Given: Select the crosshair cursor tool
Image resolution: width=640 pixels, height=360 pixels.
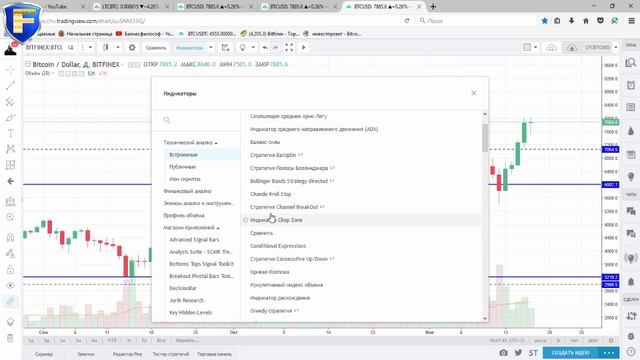Looking at the screenshot, I should click(11, 69).
